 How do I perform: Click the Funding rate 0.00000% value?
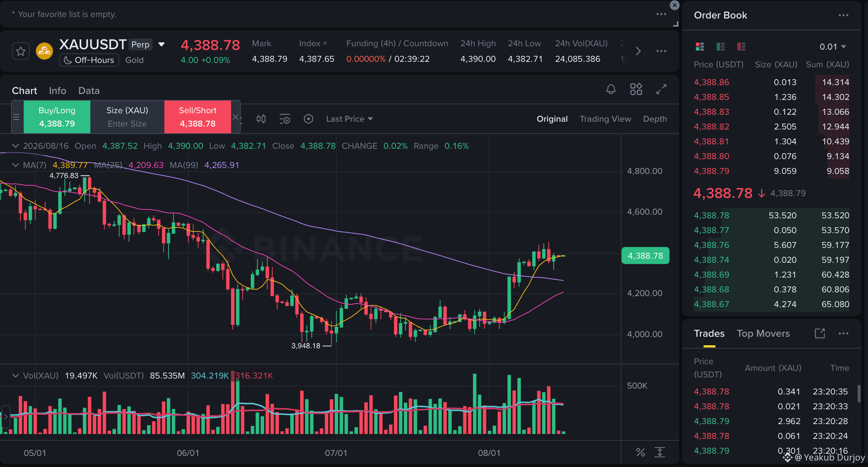(366, 59)
